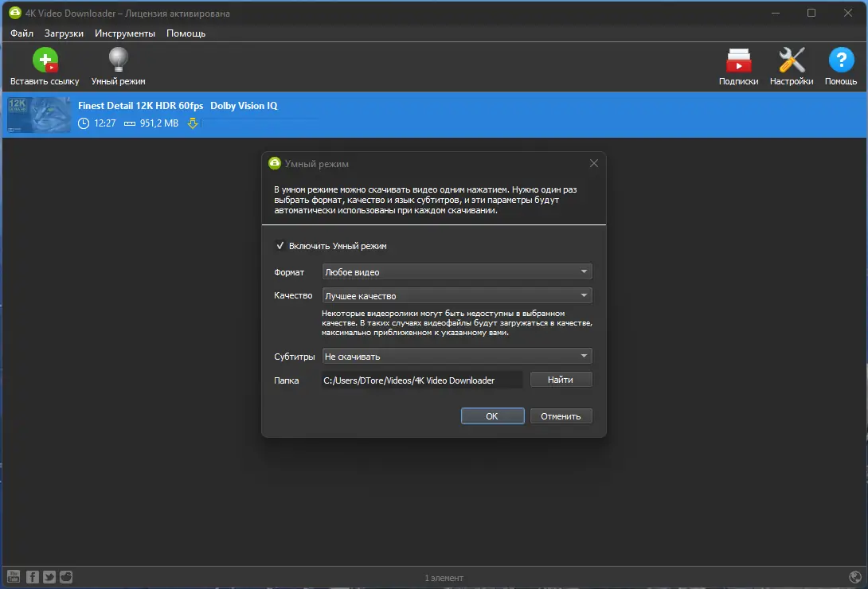Confirm with the OK button
This screenshot has height=589, width=868.
[x=492, y=416]
